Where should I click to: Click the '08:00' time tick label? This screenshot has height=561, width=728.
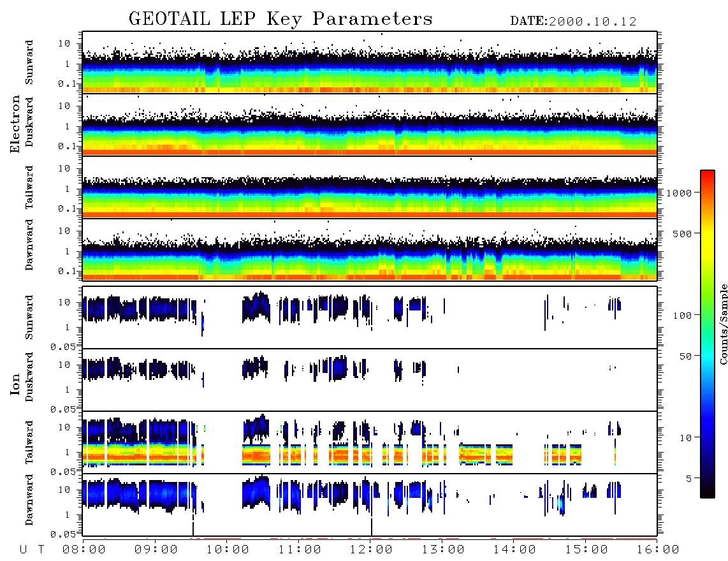point(84,550)
